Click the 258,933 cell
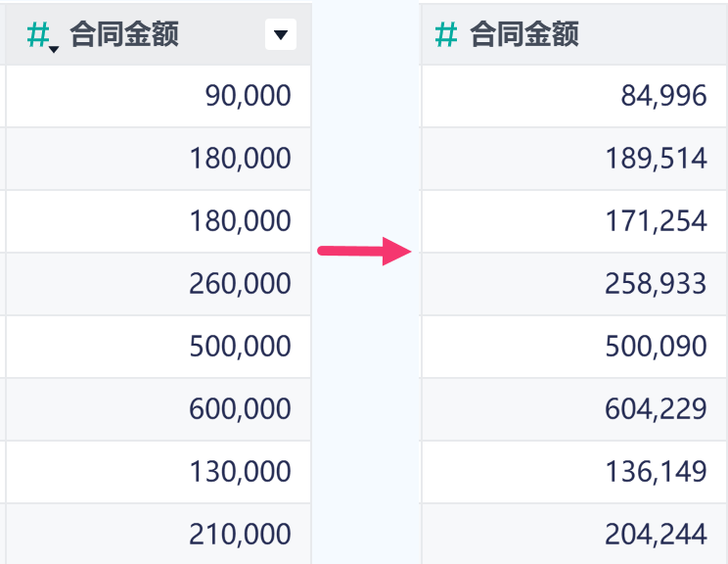This screenshot has height=564, width=728. [x=574, y=284]
